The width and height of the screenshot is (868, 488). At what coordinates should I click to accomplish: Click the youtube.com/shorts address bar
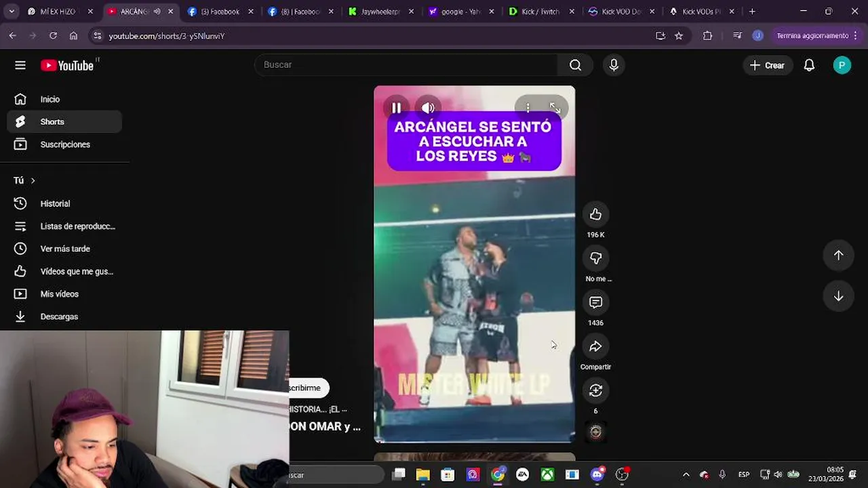(380, 36)
